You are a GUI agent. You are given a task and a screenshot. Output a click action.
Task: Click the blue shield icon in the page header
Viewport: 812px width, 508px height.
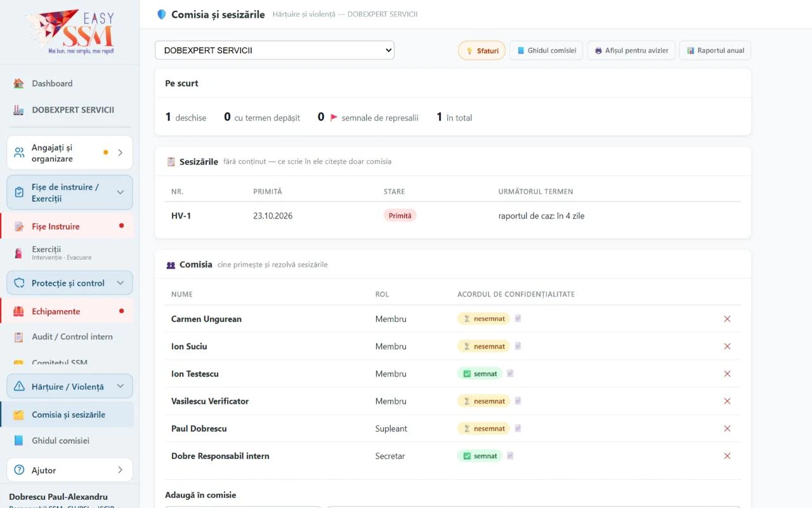point(161,14)
